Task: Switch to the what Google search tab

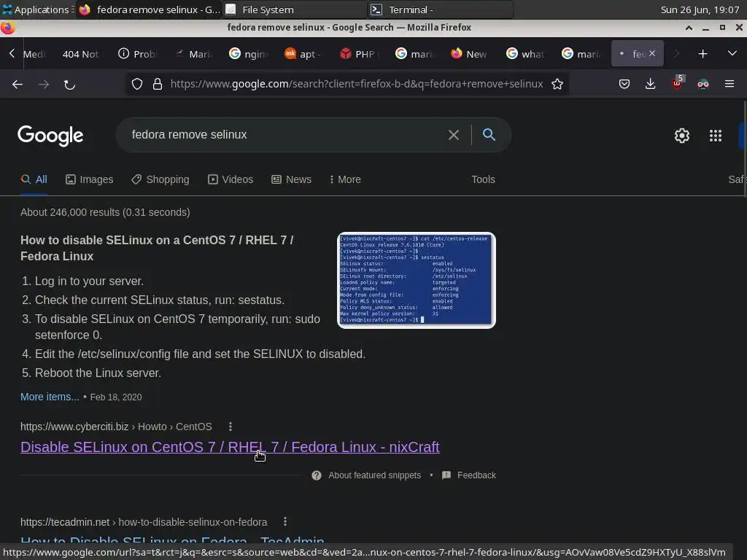Action: point(525,54)
